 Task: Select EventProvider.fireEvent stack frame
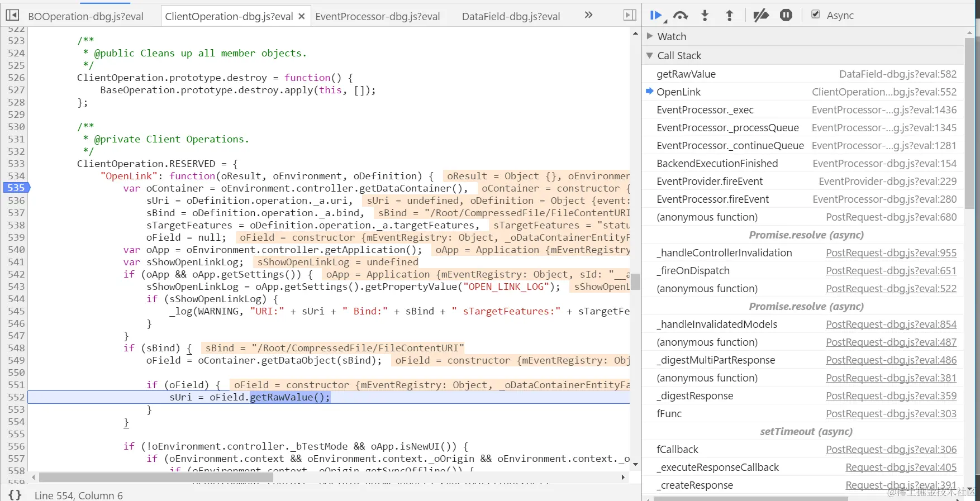tap(803, 182)
